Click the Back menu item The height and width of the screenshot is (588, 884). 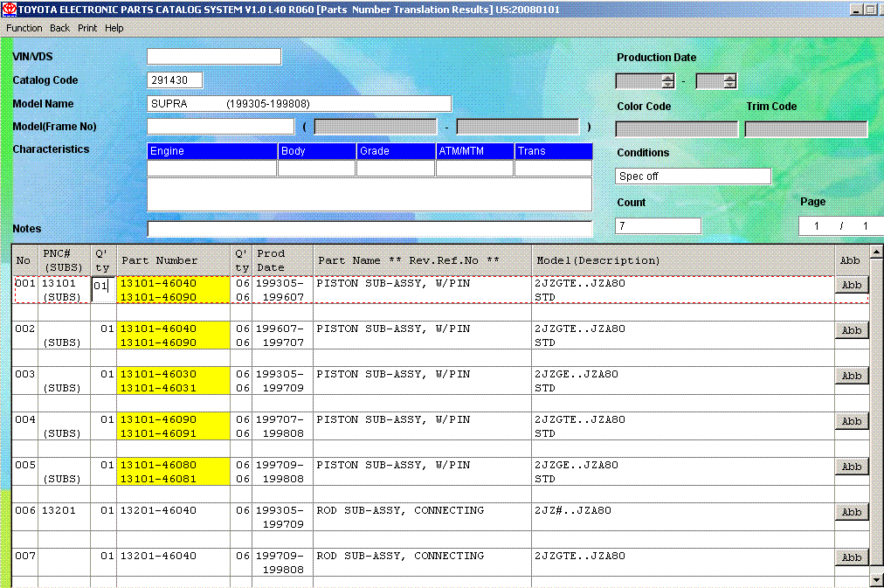coord(59,28)
